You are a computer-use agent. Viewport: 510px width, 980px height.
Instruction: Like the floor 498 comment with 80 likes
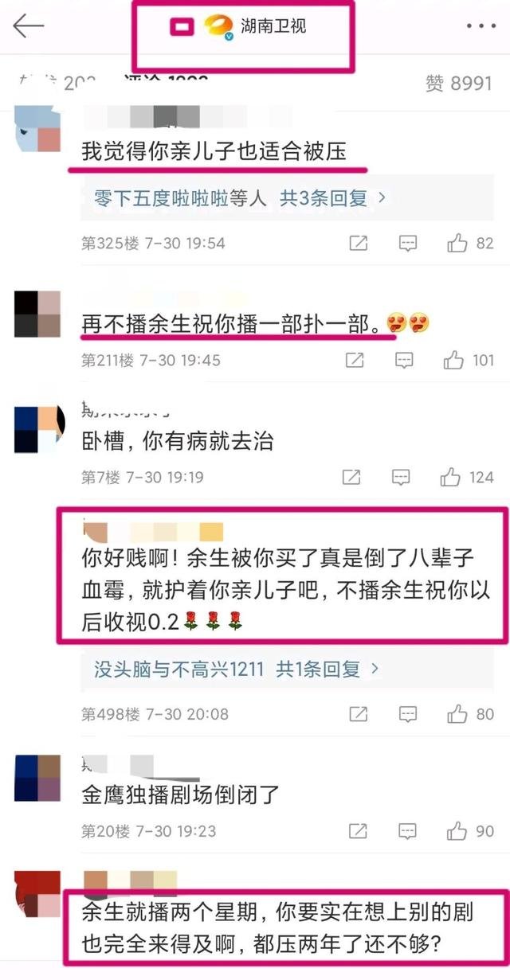click(470, 713)
